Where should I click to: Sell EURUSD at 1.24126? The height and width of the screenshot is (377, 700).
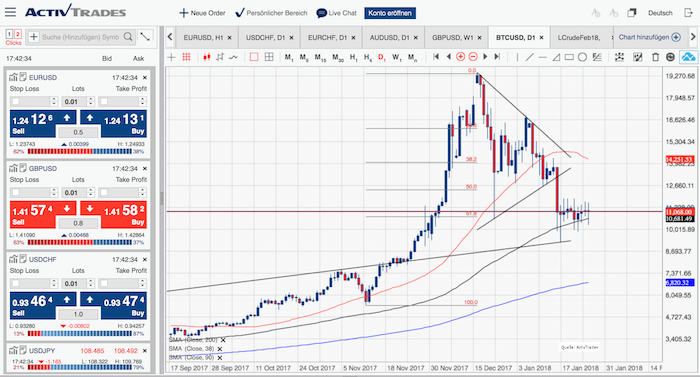click(x=33, y=124)
